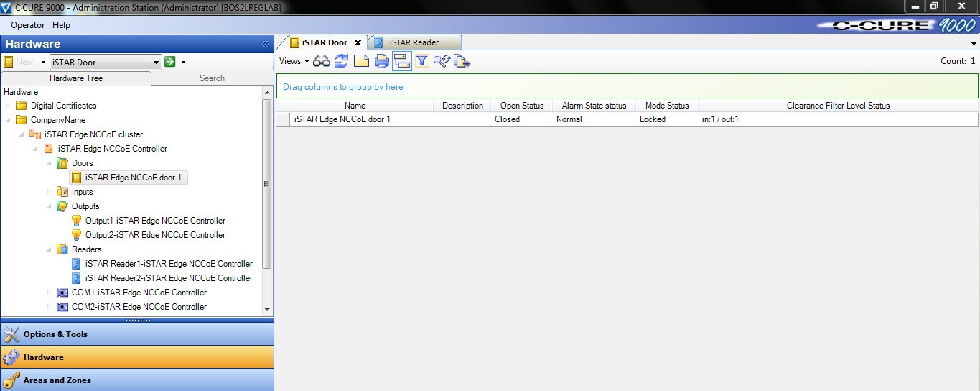The width and height of the screenshot is (980, 391).
Task: Collapse the iSTAR Edge NCCoE Controller node
Action: (36, 149)
